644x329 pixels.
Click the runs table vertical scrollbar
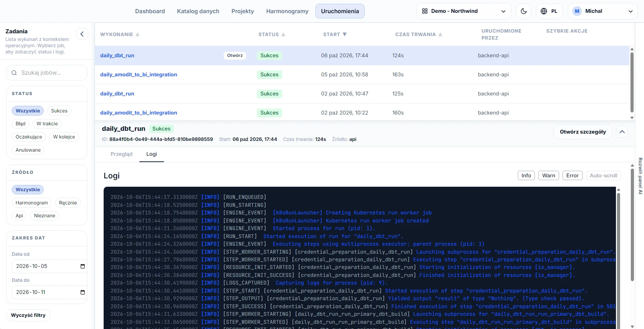[x=632, y=83]
